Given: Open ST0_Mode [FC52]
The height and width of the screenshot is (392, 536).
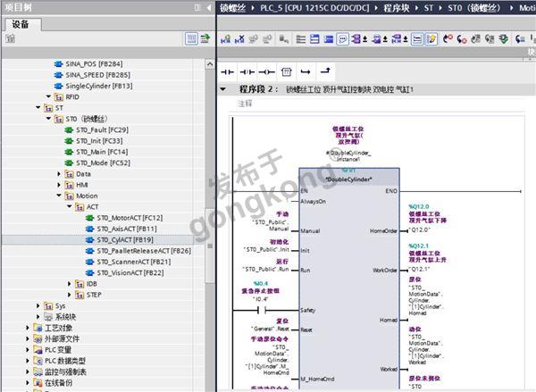Looking at the screenshot, I should 103,163.
